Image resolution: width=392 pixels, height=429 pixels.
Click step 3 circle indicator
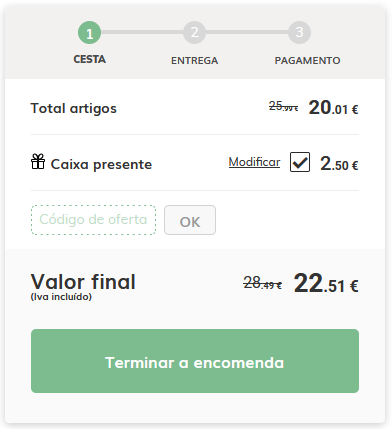point(299,33)
